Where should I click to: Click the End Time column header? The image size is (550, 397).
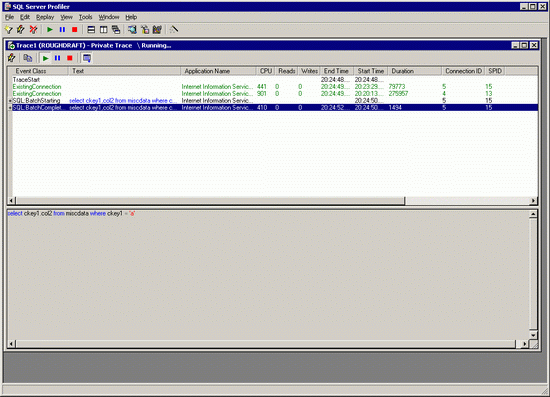336,71
